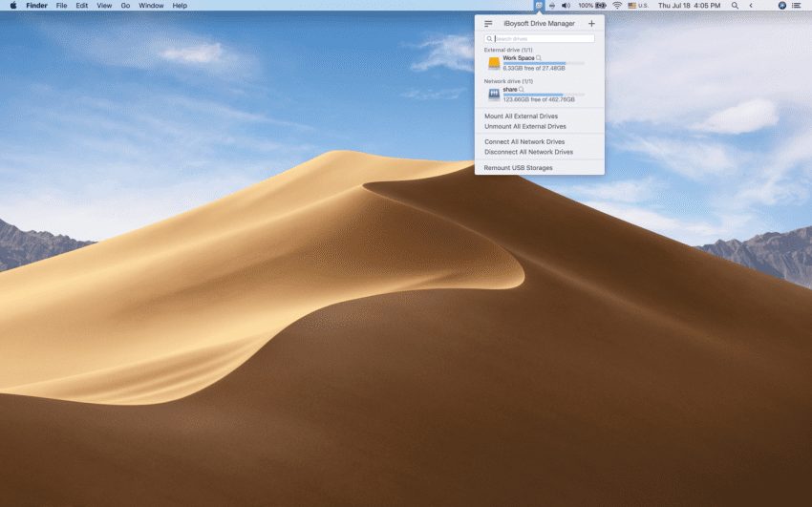The height and width of the screenshot is (507, 812).
Task: Click magnifier icon next to Work Space
Action: (x=540, y=58)
